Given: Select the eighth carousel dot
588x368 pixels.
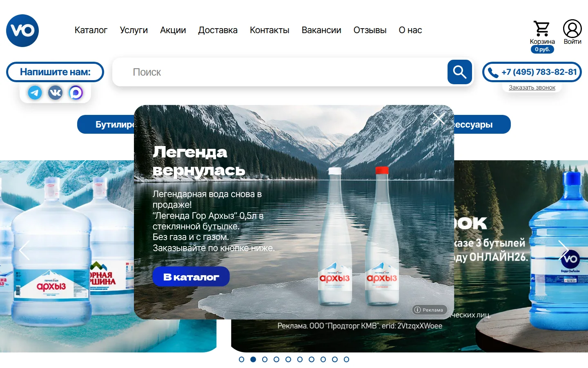Looking at the screenshot, I should (x=323, y=359).
